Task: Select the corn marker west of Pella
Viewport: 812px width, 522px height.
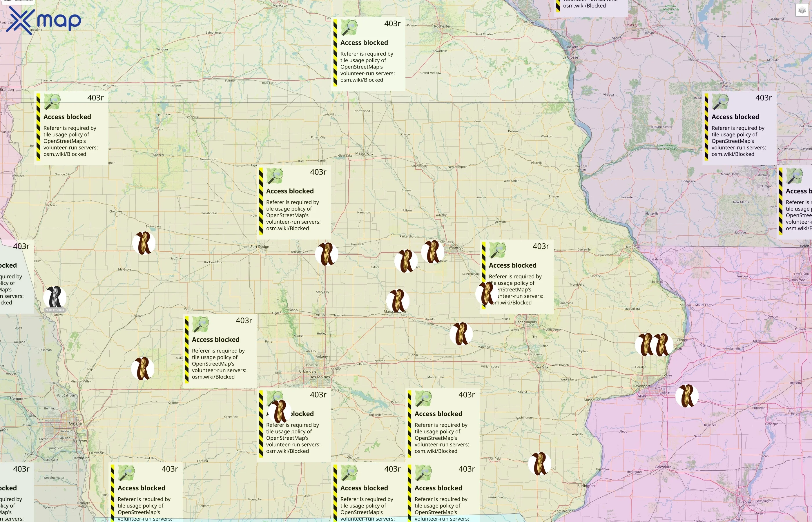Action: point(280,412)
